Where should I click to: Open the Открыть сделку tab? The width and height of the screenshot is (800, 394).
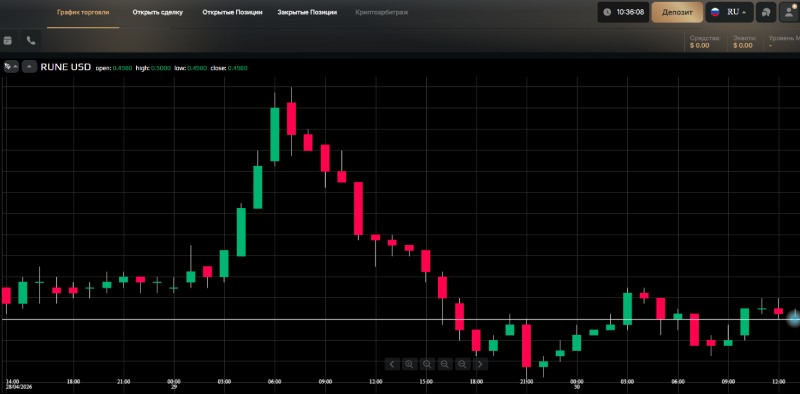coord(157,12)
